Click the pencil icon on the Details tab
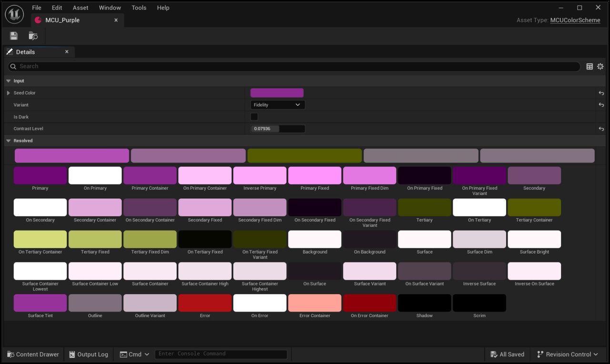The width and height of the screenshot is (610, 364). (x=10, y=51)
